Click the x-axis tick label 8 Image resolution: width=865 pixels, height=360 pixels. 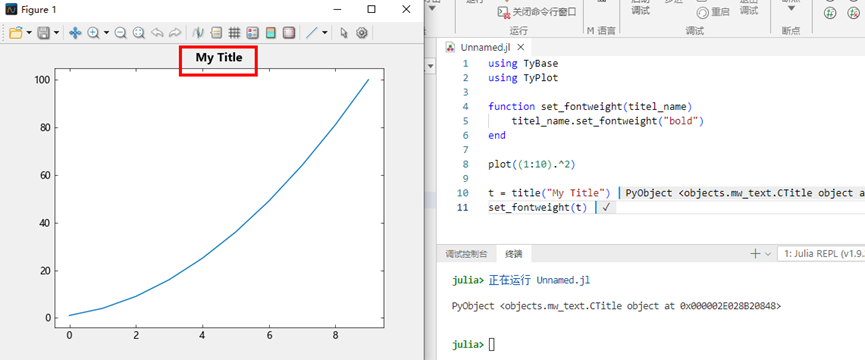point(335,335)
